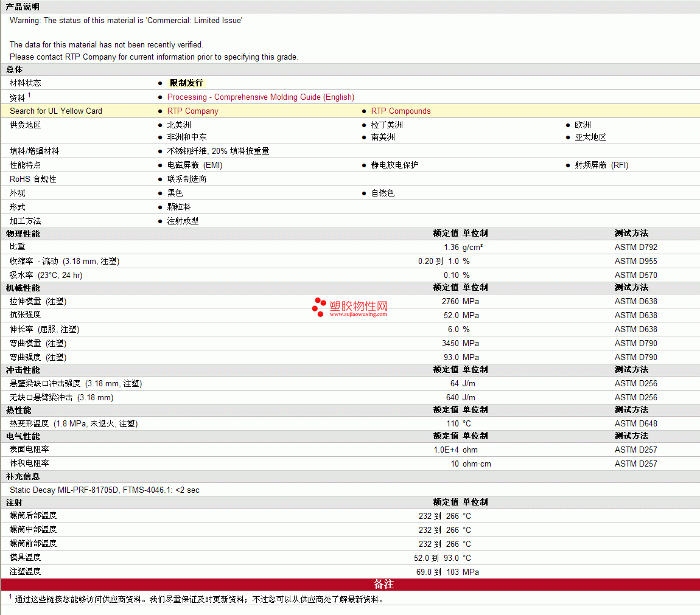The image size is (700, 615).
Task: Click the 螺筒后部温度 row label
Action: pos(33,515)
